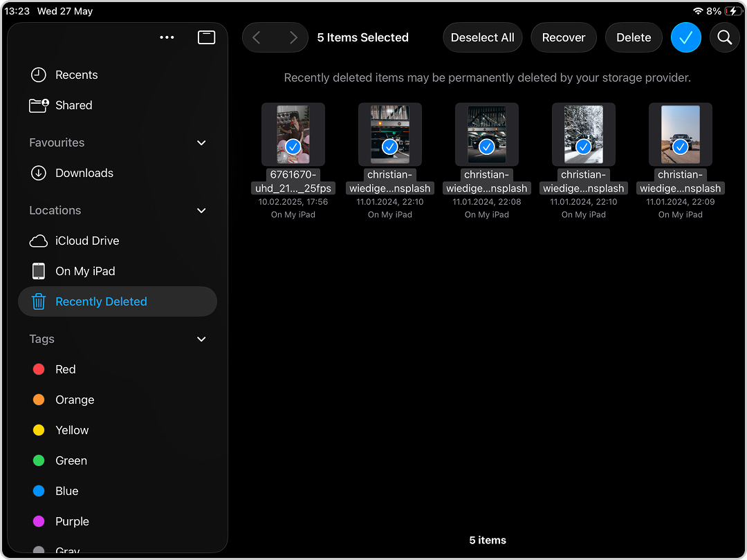The width and height of the screenshot is (747, 560).
Task: Go forward with the right chevron
Action: [293, 37]
